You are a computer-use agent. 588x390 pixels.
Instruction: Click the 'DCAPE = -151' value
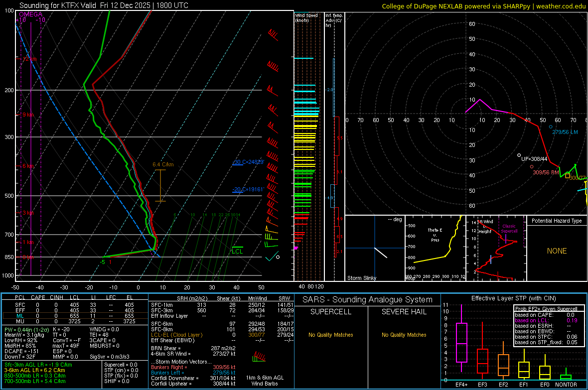(21, 351)
